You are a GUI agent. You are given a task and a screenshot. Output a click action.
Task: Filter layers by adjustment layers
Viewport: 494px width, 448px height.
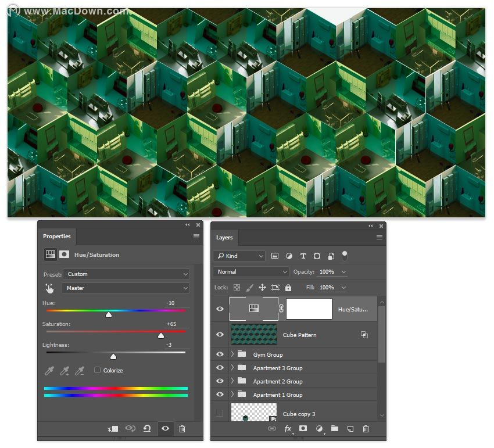pyautogui.click(x=289, y=256)
